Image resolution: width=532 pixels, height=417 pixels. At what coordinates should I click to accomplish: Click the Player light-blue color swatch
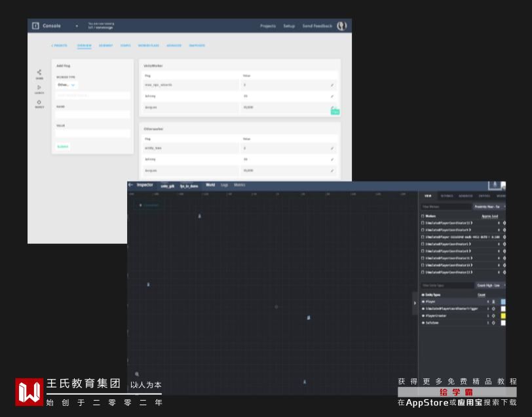503,302
